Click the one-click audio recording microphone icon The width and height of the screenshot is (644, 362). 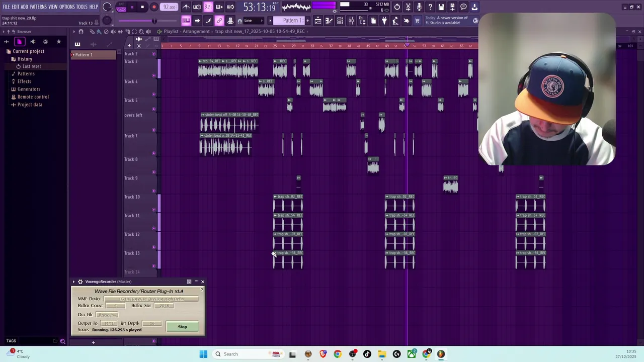(x=419, y=7)
